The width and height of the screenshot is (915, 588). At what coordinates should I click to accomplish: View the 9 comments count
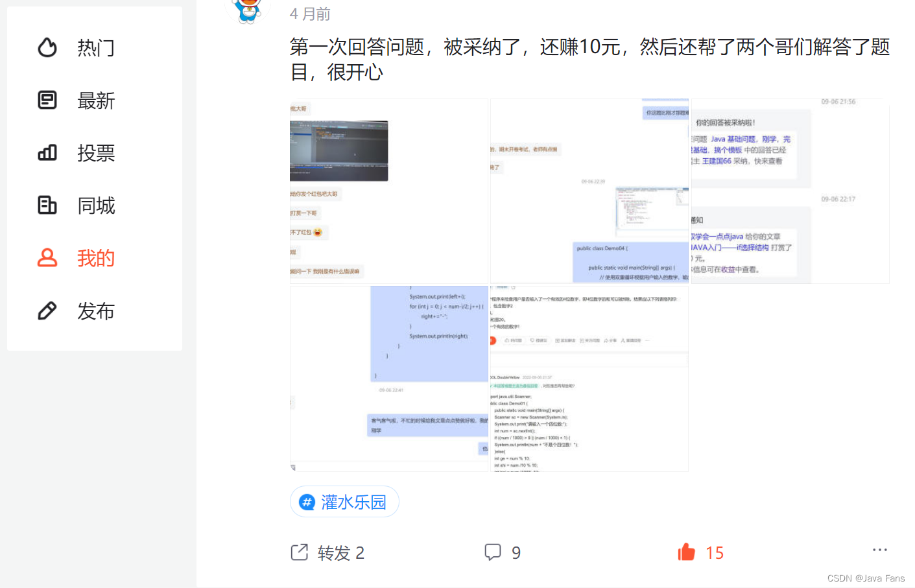point(516,553)
